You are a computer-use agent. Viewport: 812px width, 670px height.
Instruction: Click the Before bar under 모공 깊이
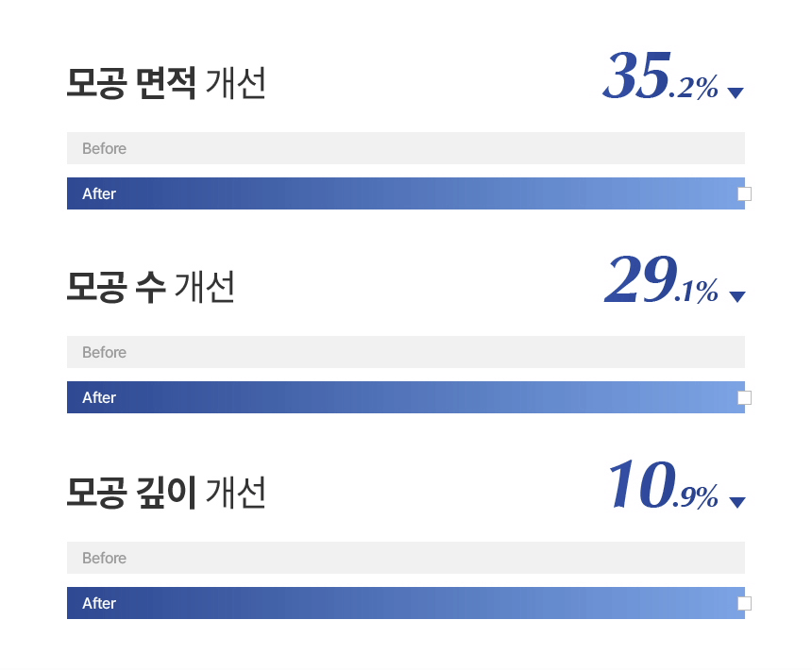tap(406, 558)
